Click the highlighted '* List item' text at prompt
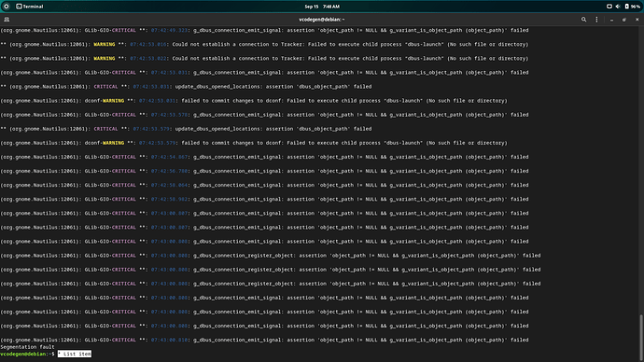 pos(75,354)
